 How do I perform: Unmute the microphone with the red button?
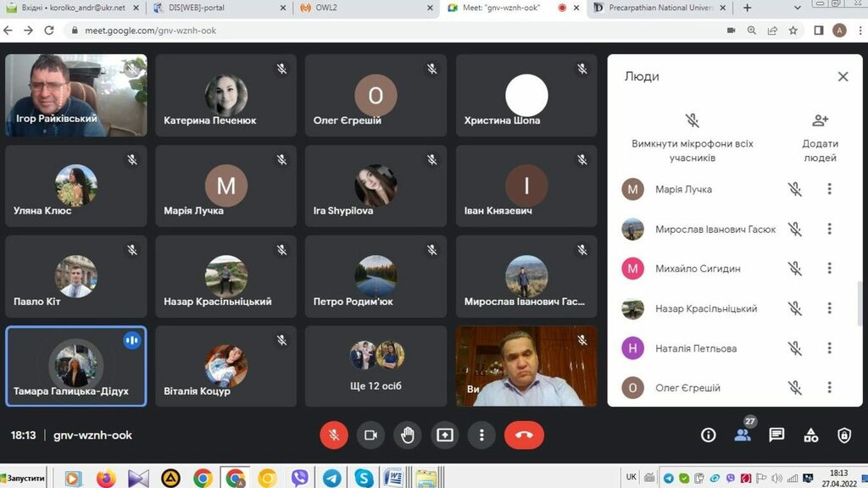tap(334, 435)
